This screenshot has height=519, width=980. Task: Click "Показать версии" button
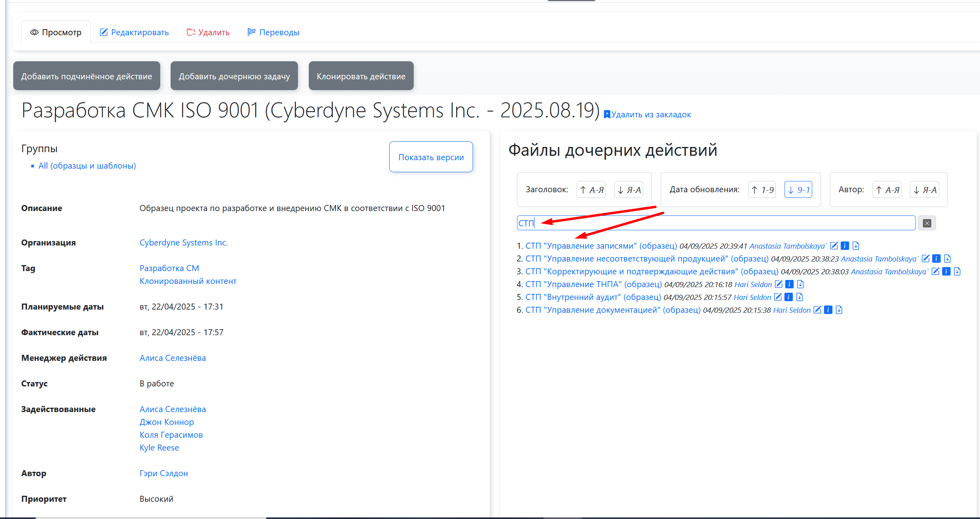click(431, 157)
